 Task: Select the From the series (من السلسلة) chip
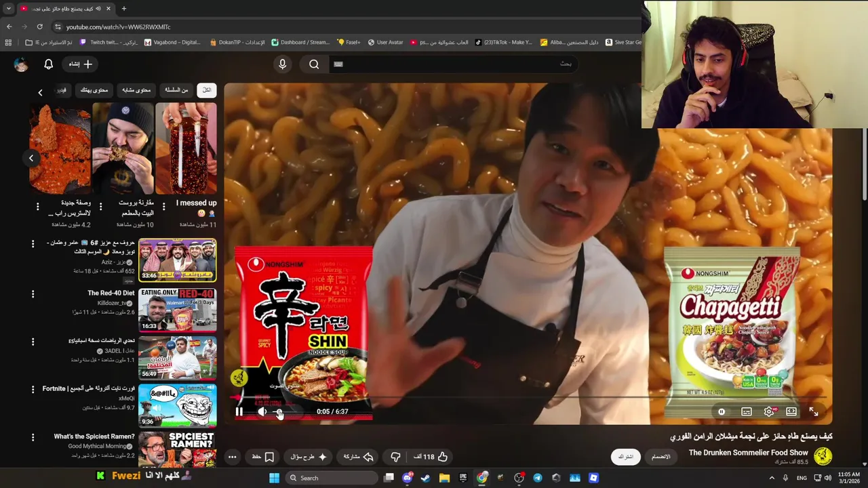[176, 90]
